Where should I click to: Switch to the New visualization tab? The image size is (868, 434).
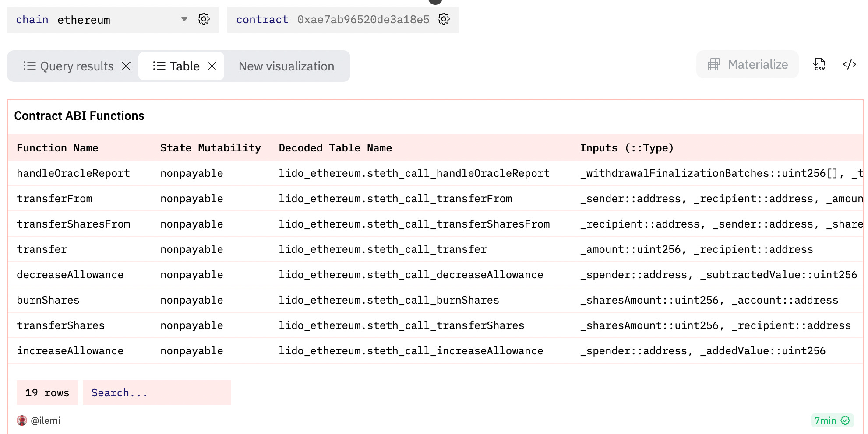pos(286,66)
